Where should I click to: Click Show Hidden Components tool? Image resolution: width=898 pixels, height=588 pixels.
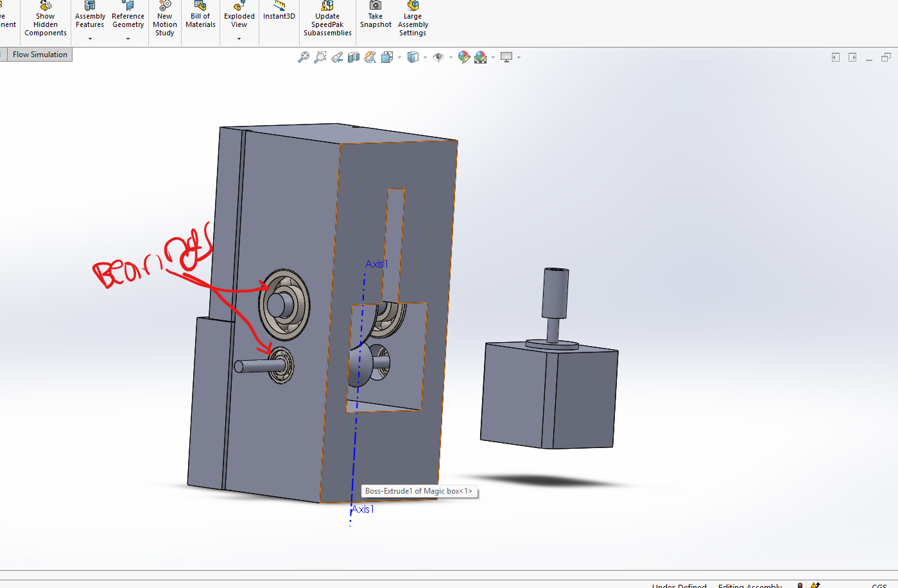(46, 19)
